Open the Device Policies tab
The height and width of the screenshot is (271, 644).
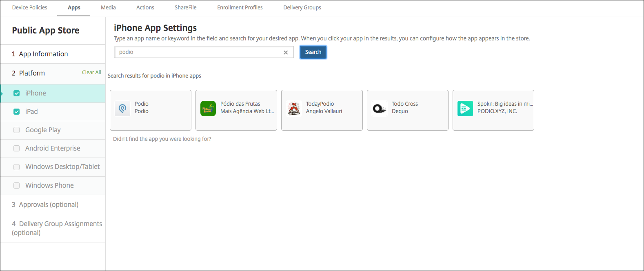(30, 7)
